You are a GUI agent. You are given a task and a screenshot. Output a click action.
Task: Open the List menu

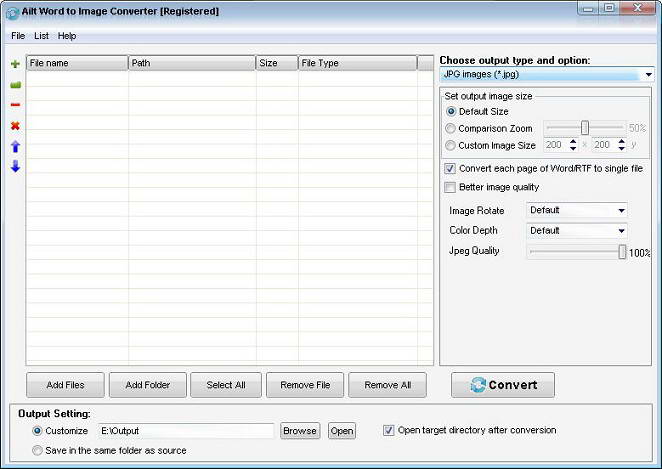[41, 36]
